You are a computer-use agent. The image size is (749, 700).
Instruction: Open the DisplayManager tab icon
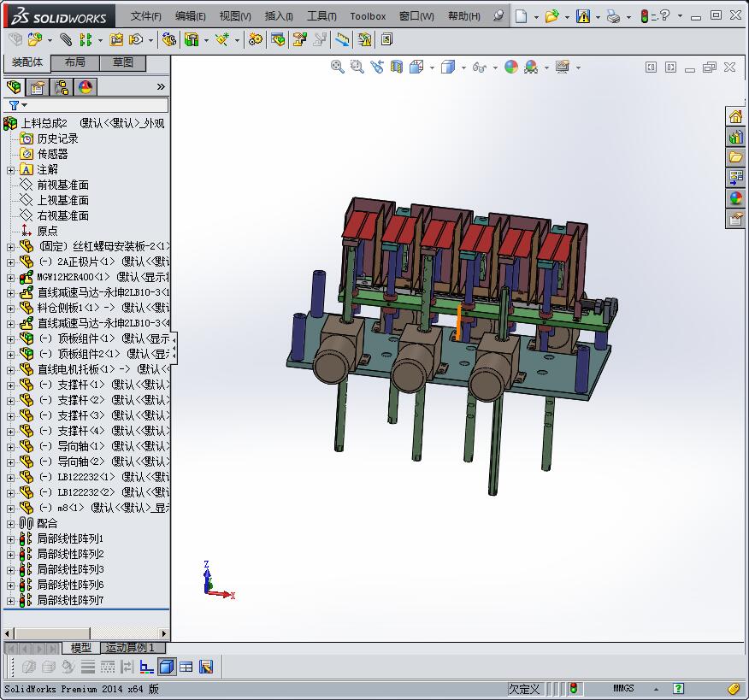coord(86,87)
